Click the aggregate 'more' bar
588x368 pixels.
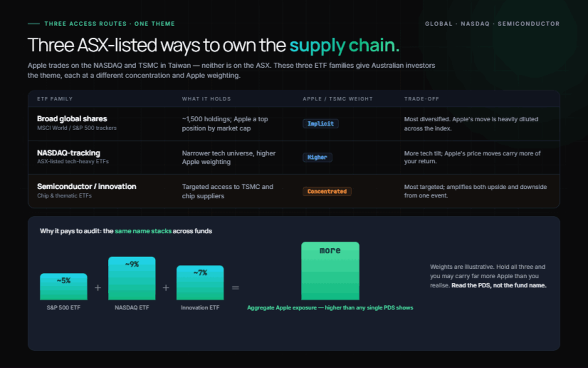coord(330,271)
